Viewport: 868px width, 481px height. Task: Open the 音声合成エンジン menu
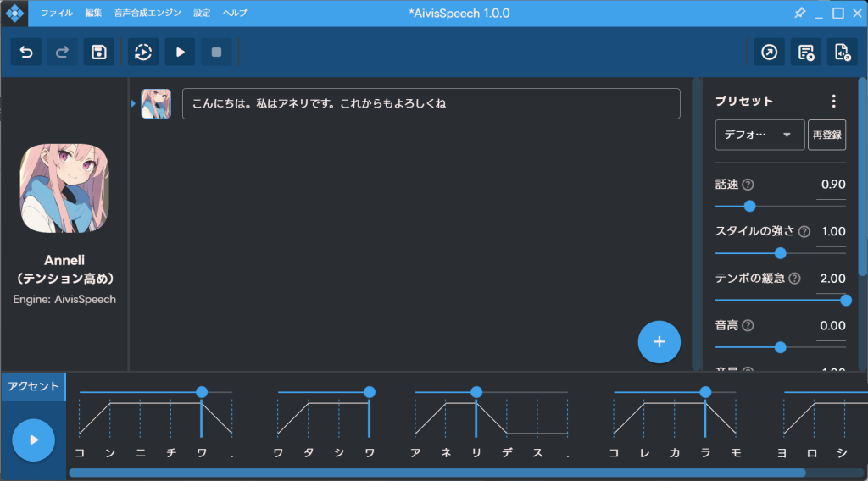point(147,13)
